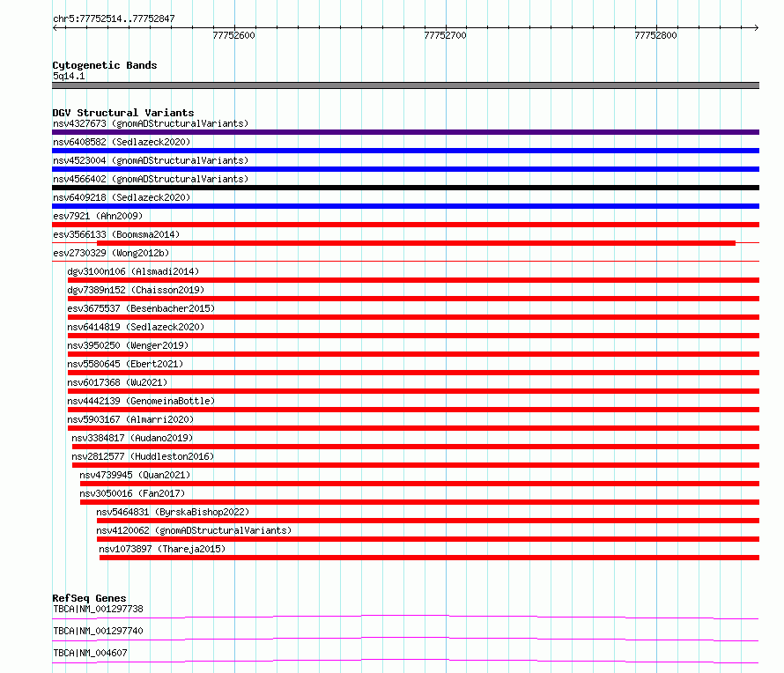Viewport: 784px width, 673px height.
Task: Click the black bar under nsv4566402
Action: (x=405, y=188)
